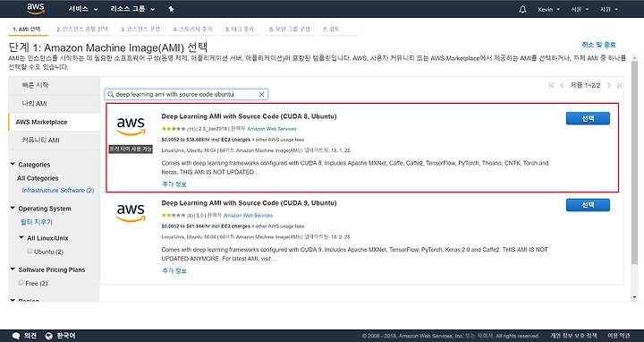Open the 리소스 그룹 dropdown
This screenshot has height=342, width=644.
point(132,9)
